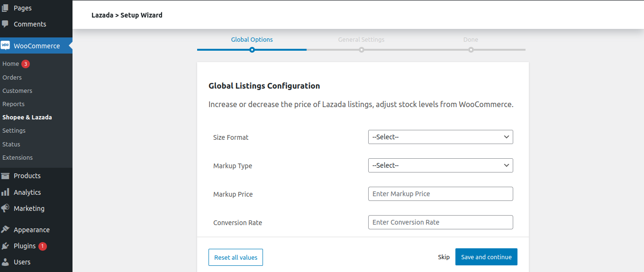Click the Analytics bar chart icon
The image size is (644, 272).
pyautogui.click(x=5, y=192)
